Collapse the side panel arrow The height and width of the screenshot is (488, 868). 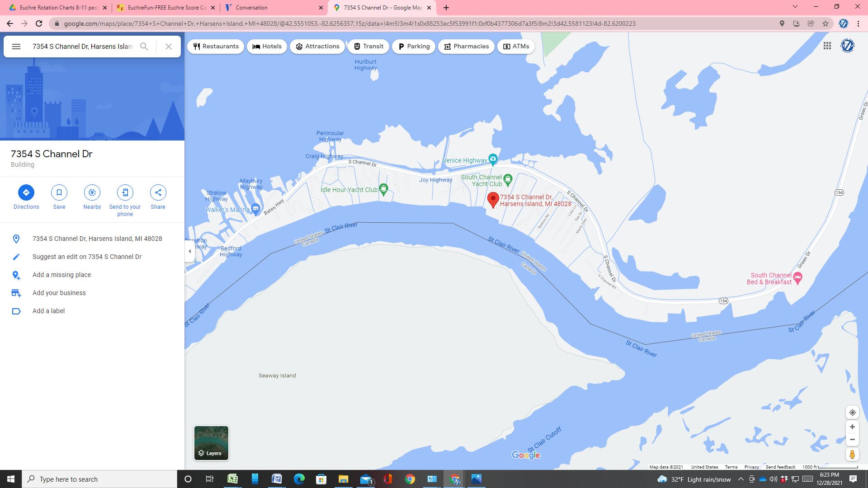[190, 251]
